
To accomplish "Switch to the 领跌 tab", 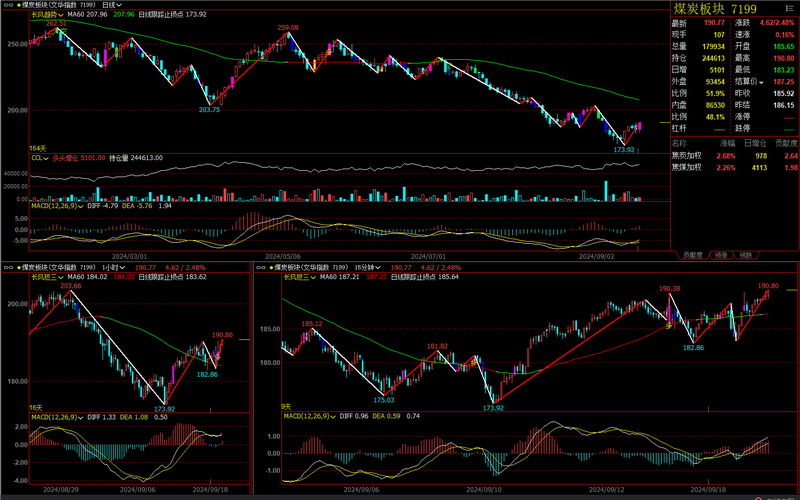I will pos(745,256).
